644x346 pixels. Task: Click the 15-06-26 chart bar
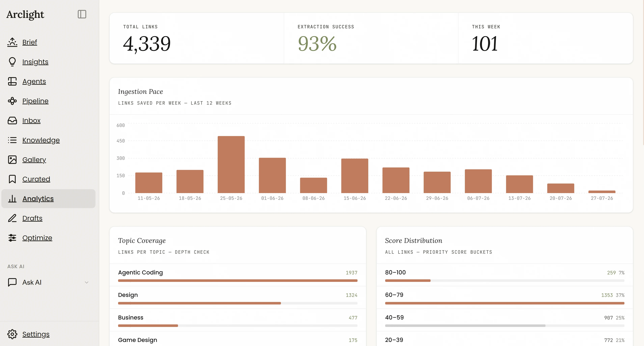click(355, 176)
